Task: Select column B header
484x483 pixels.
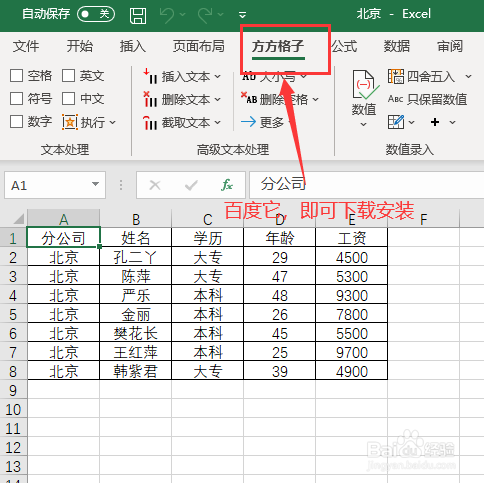Action: (136, 219)
